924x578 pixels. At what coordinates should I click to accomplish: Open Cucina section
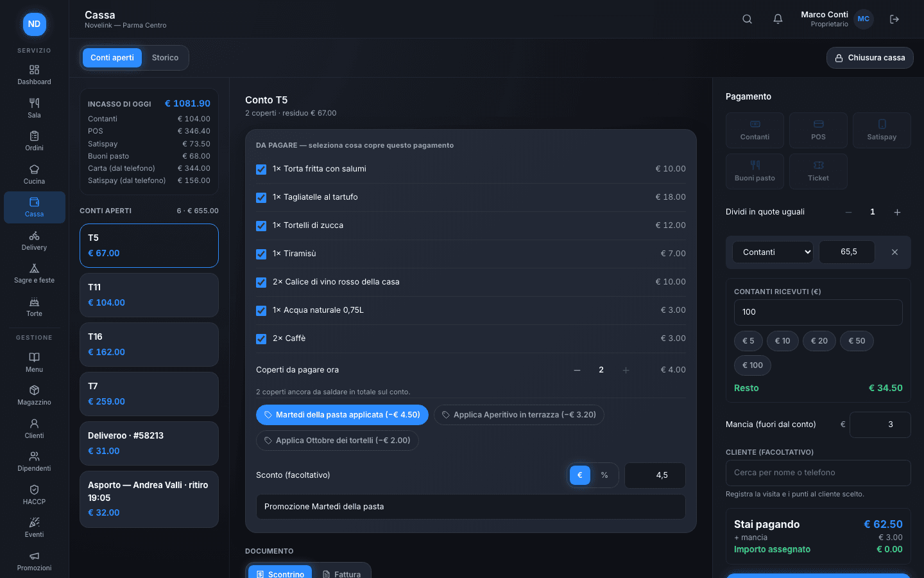(x=35, y=174)
